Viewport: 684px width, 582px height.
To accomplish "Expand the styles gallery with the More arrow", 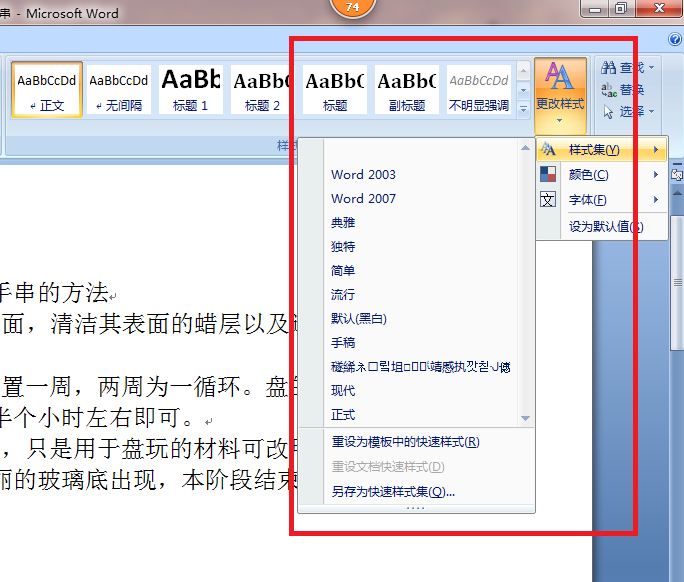I will [523, 109].
